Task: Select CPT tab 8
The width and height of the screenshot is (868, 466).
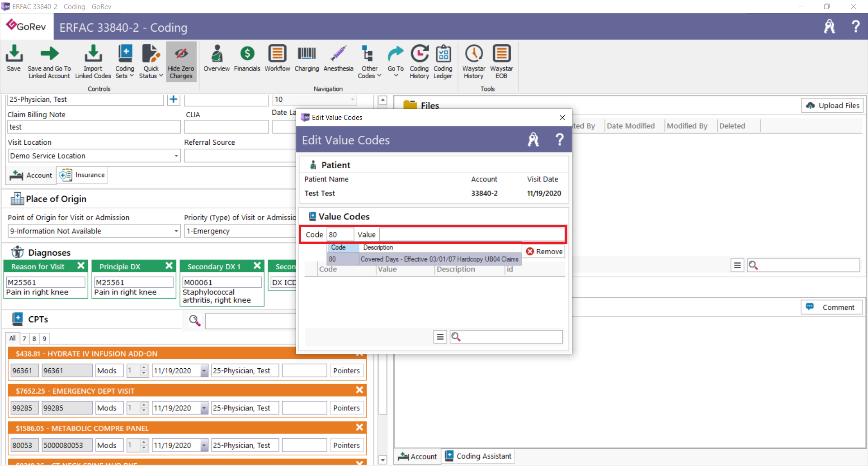Action: (x=34, y=338)
